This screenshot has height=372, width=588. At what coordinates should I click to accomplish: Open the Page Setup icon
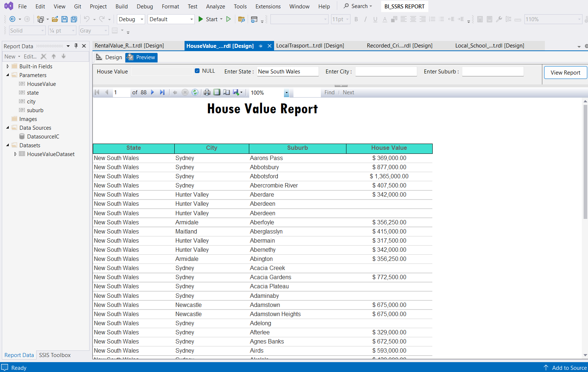coord(227,92)
